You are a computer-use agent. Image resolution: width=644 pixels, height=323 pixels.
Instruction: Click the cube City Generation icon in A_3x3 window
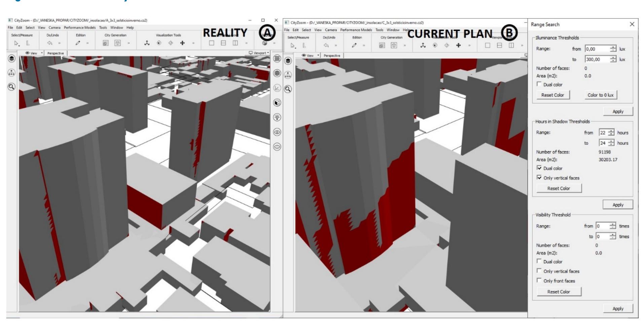coord(117,43)
